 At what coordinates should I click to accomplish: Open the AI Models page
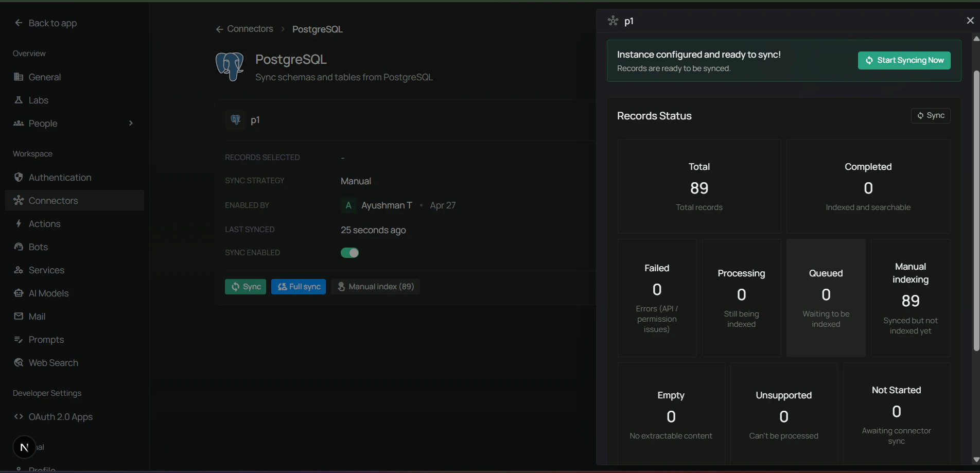coord(75,293)
